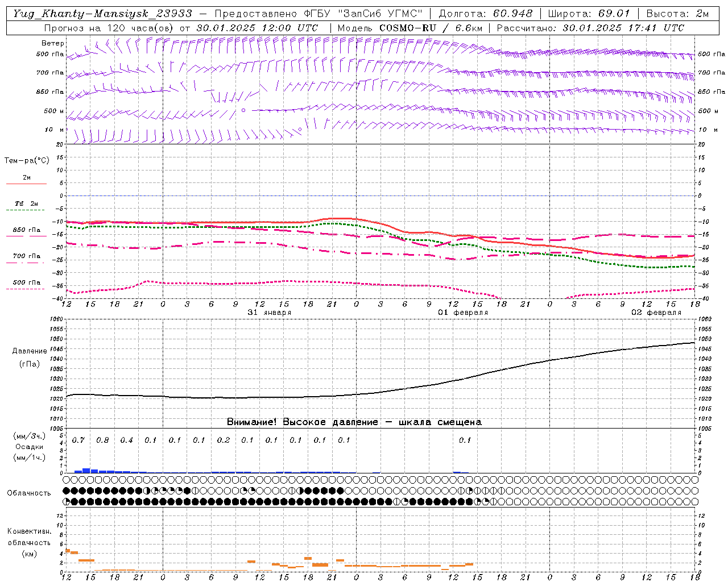Click the 850 гПа label in temperature legend
The height and width of the screenshot is (582, 728).
click(x=27, y=230)
